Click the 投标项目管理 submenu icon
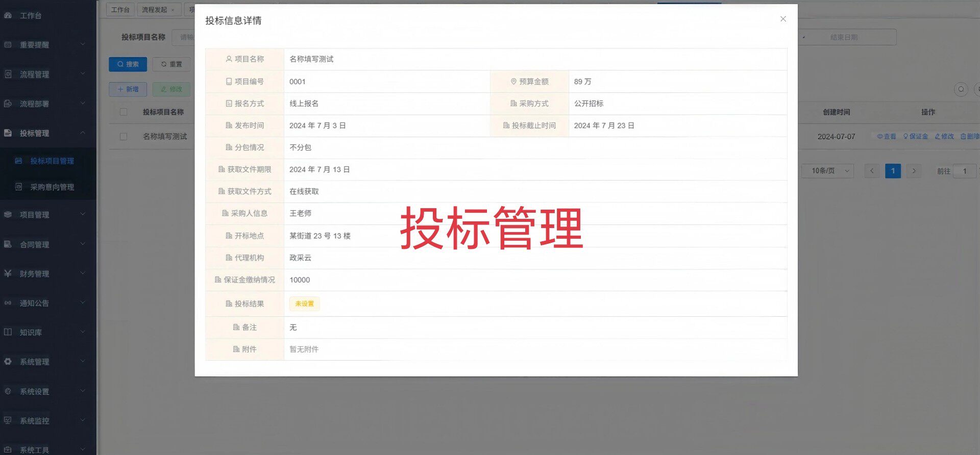980x455 pixels. (18, 161)
